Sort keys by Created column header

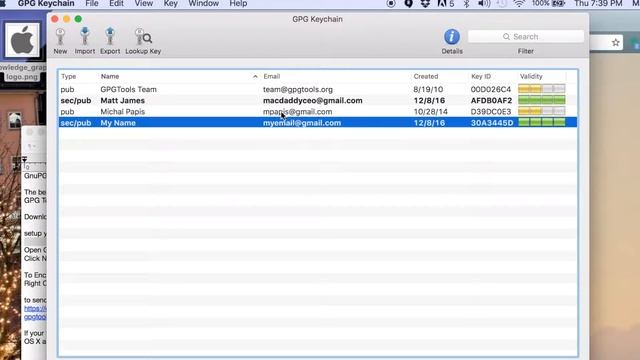coord(426,76)
